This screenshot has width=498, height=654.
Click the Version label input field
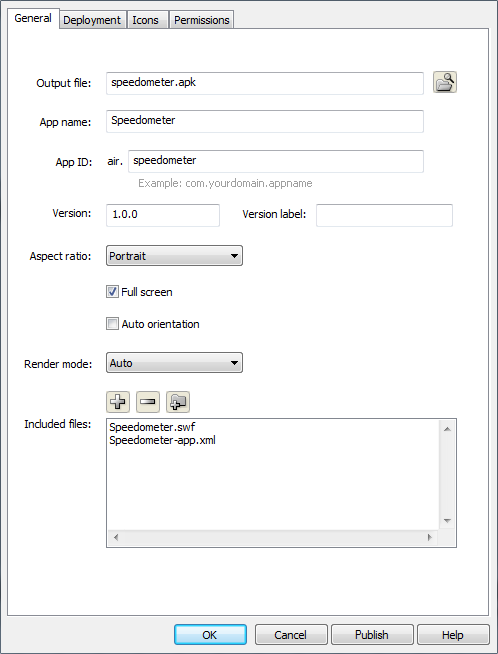click(x=384, y=215)
